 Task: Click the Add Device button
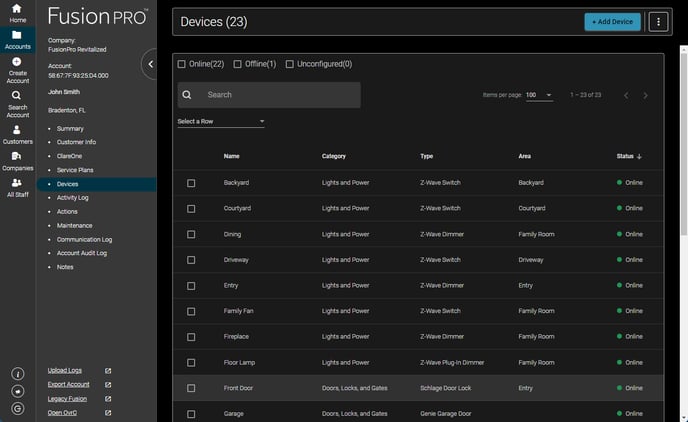tap(612, 22)
